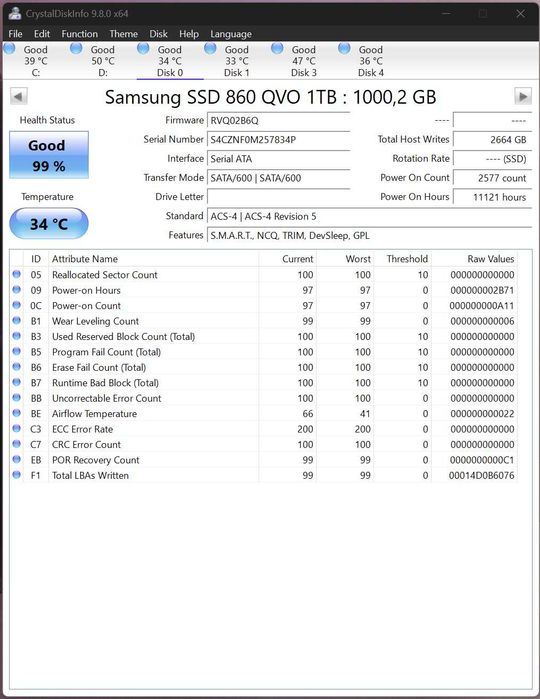Open the Disk menu
Image resolution: width=540 pixels, height=699 pixels.
tap(158, 34)
